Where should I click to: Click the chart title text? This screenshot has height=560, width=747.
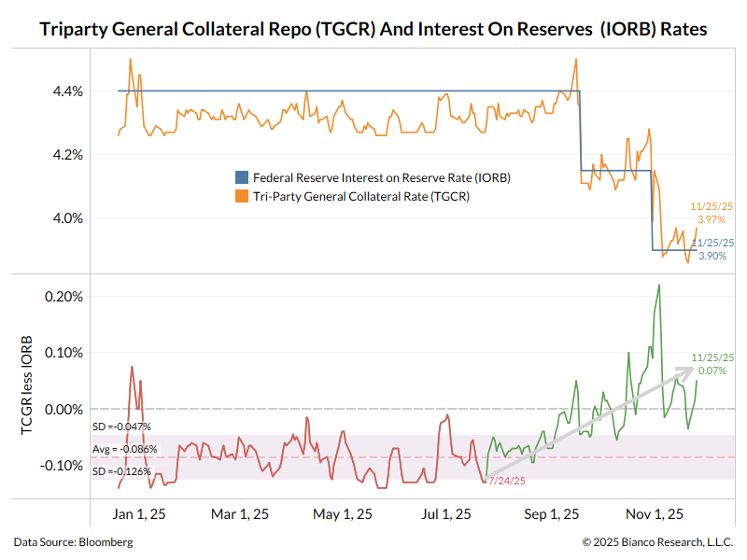(x=373, y=30)
